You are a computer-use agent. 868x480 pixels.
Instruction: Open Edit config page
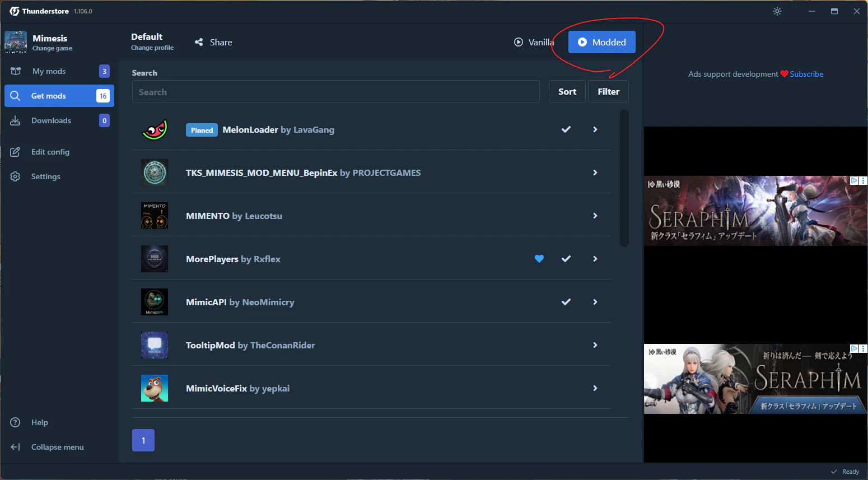click(x=59, y=152)
